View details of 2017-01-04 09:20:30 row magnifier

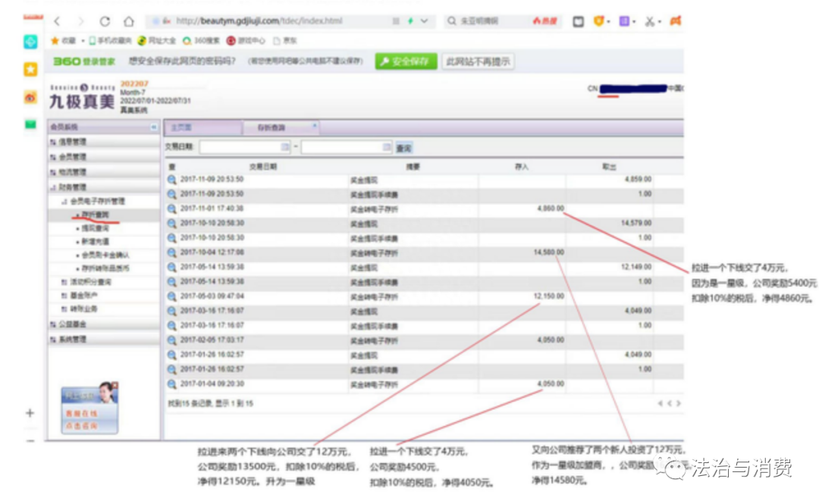172,384
